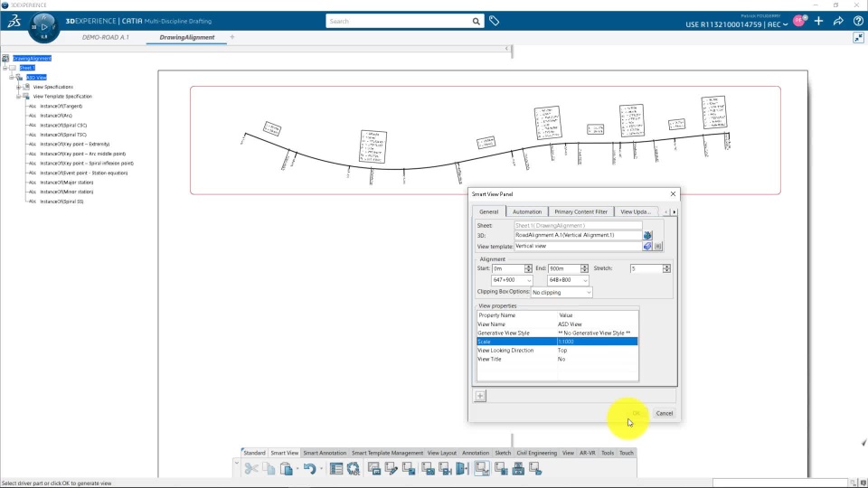Open the Help question mark icon

coord(858,21)
